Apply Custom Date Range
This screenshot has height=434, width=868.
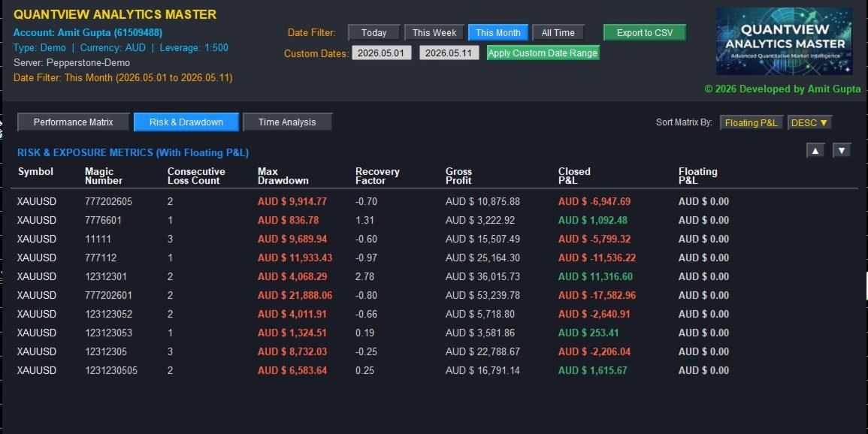click(543, 53)
